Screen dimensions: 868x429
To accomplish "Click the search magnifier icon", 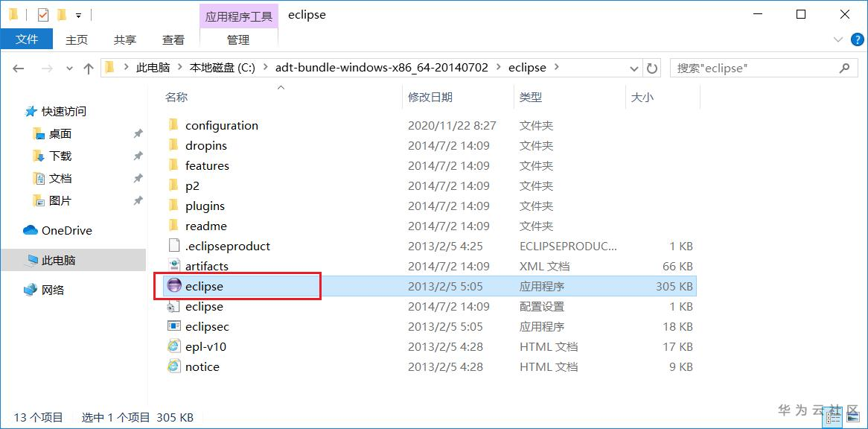I will (x=844, y=68).
